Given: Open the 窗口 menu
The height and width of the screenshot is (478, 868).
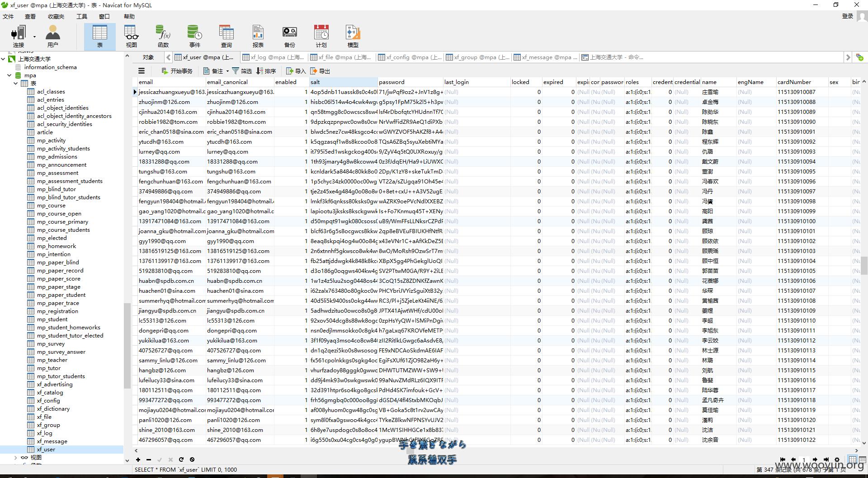Looking at the screenshot, I should point(104,16).
